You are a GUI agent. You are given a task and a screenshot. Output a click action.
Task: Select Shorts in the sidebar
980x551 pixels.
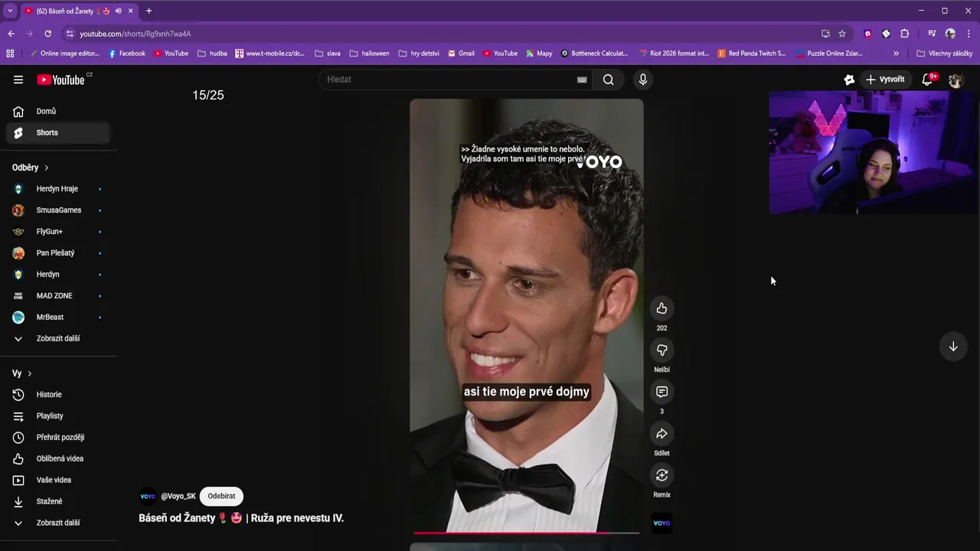58,132
